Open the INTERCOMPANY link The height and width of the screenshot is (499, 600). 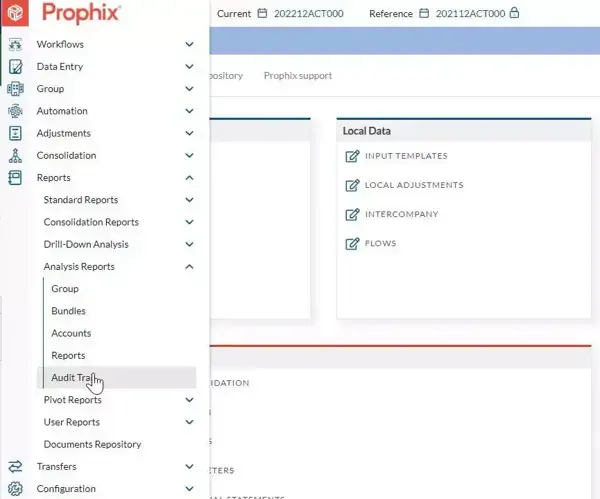401,214
